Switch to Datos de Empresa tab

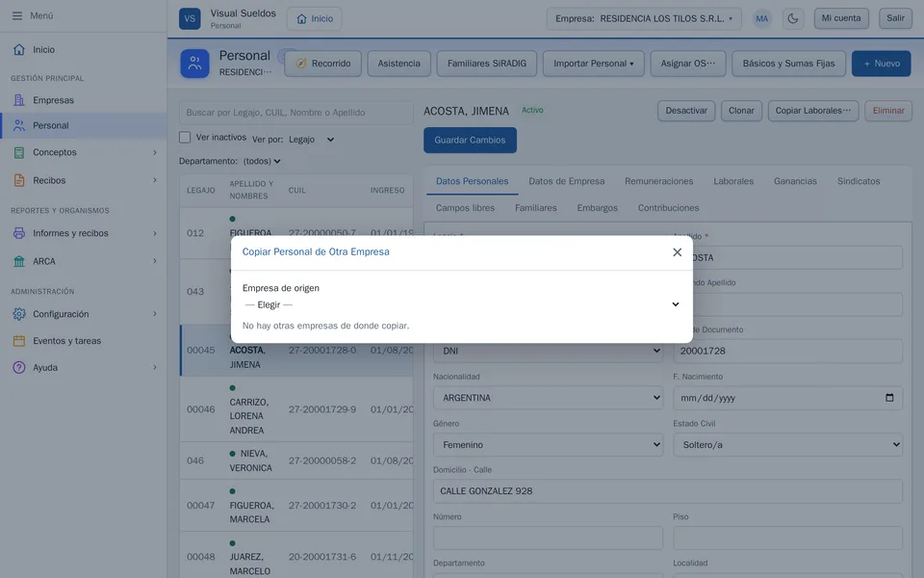pos(566,181)
